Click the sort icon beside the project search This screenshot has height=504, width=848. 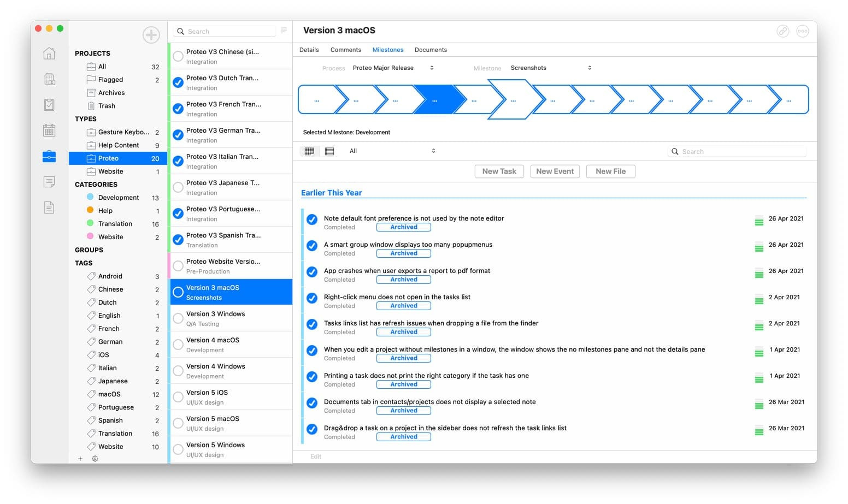point(284,31)
